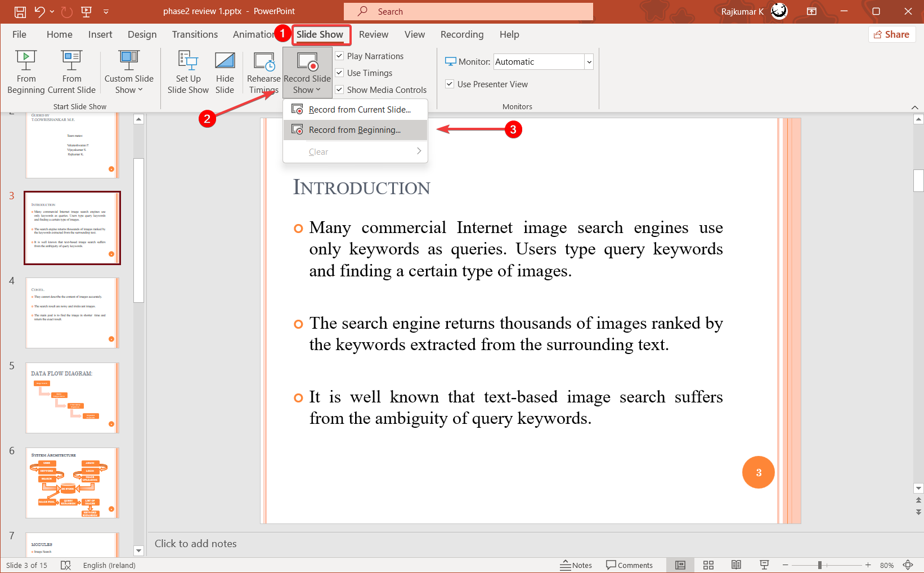Screen dimensions: 924x573
Task: Disable Use Presenter View checkbox
Action: (450, 84)
